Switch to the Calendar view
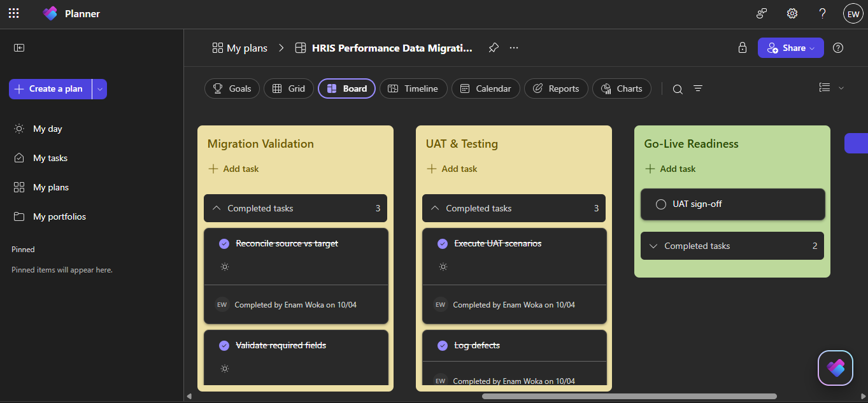The width and height of the screenshot is (868, 403). pos(486,88)
